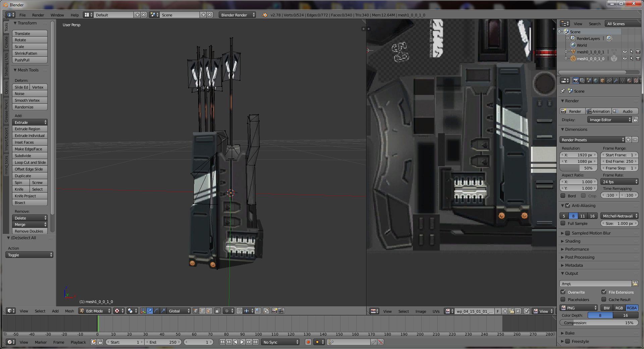Enable the Full Sample checkbox

click(x=563, y=223)
